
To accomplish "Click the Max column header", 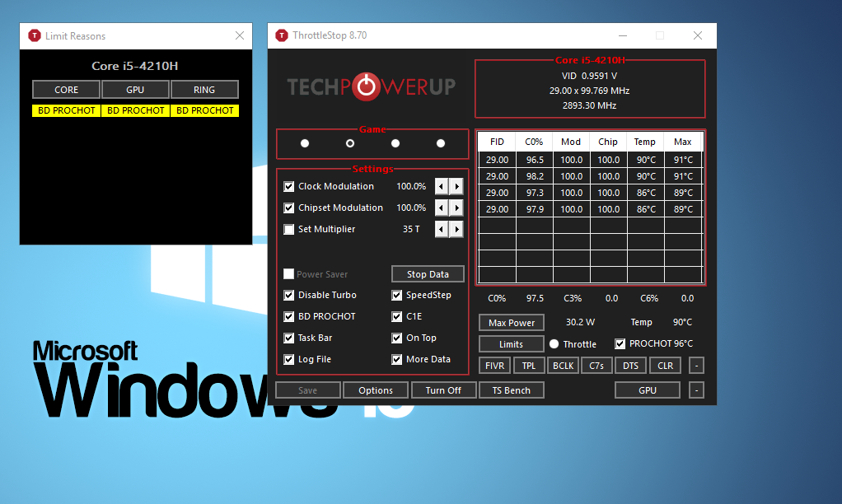I will tap(683, 142).
